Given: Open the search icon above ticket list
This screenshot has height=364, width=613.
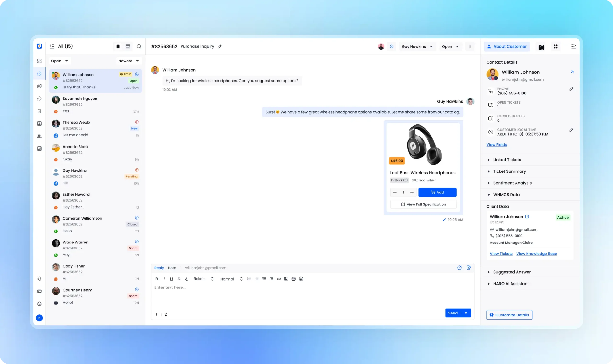Looking at the screenshot, I should [139, 46].
